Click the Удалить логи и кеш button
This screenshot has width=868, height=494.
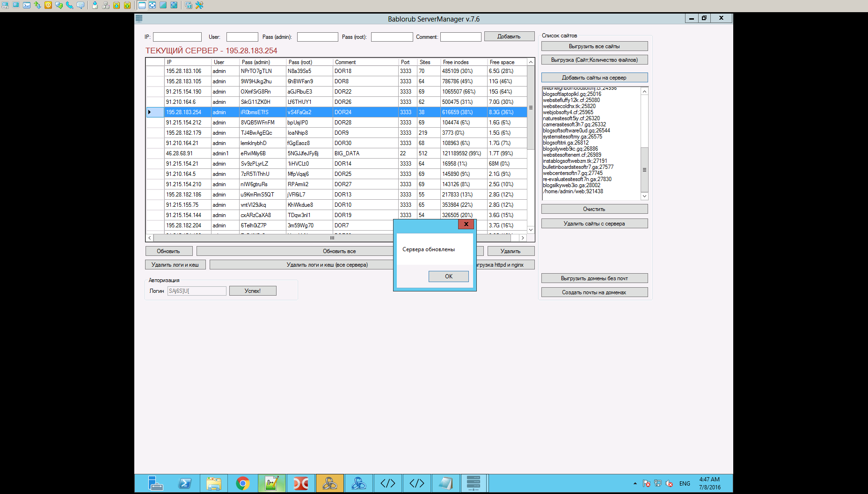[175, 265]
